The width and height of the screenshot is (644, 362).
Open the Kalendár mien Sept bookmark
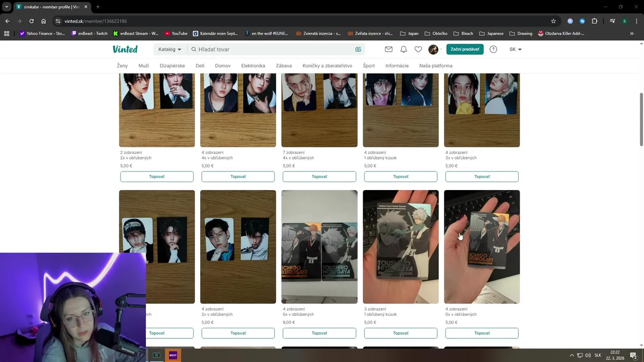click(x=215, y=34)
